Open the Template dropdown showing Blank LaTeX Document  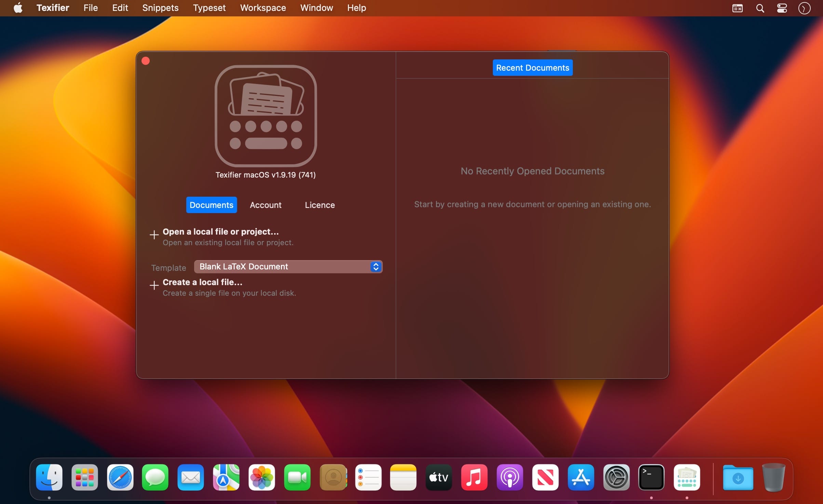coord(288,267)
